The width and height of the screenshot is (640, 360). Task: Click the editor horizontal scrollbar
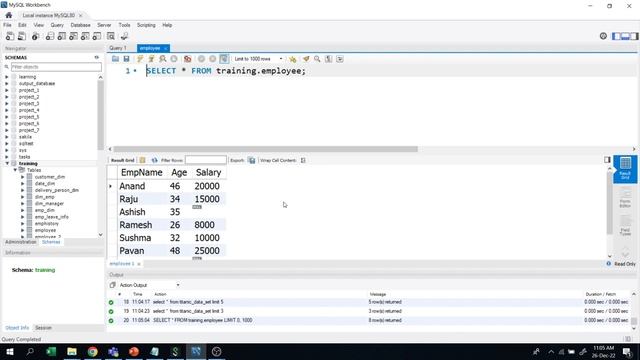pos(266,149)
